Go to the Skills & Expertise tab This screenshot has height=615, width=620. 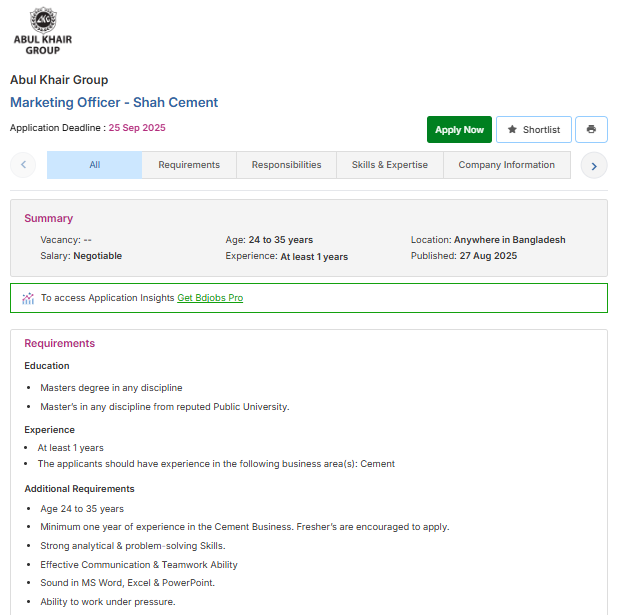point(389,165)
